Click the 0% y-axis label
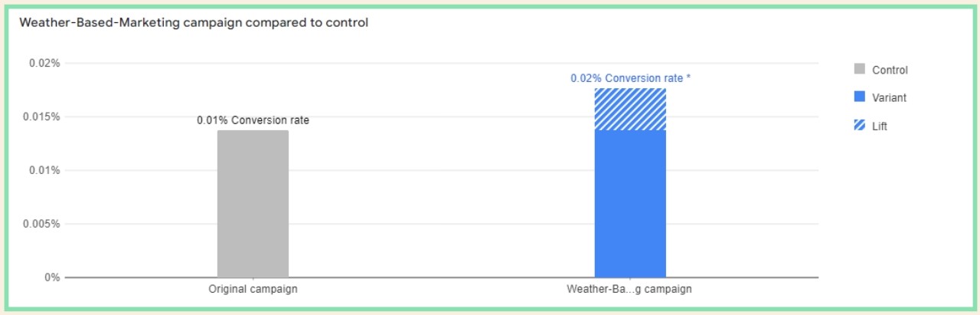 51,277
